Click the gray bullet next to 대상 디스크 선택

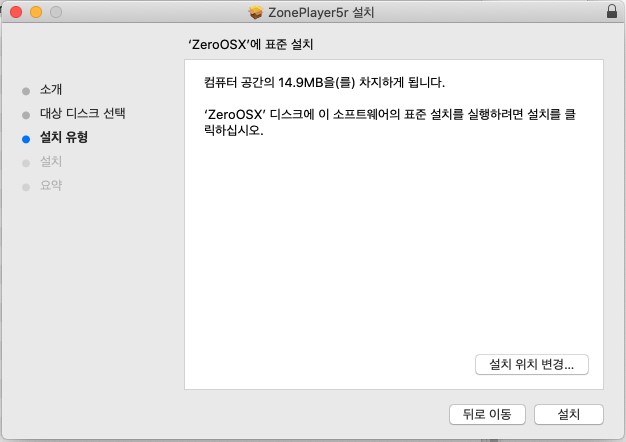tap(26, 114)
